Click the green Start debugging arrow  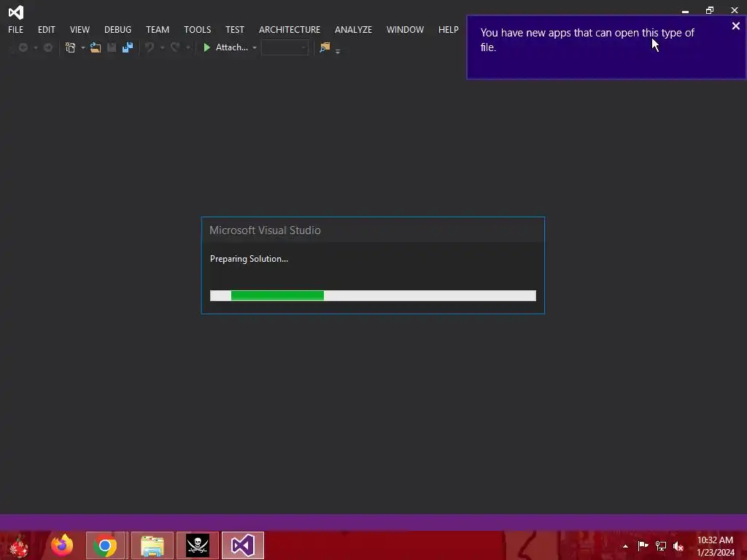(206, 47)
